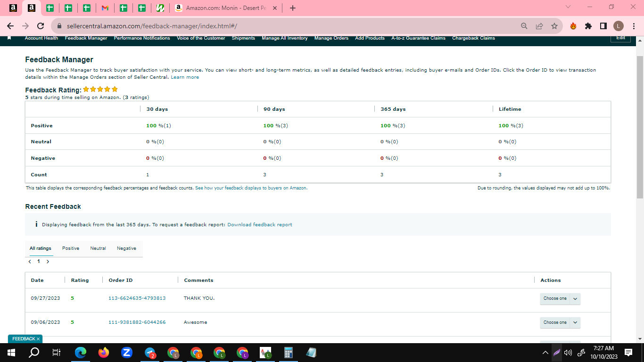This screenshot has width=644, height=362.
Task: Click the Lifetime column header
Action: [510, 109]
